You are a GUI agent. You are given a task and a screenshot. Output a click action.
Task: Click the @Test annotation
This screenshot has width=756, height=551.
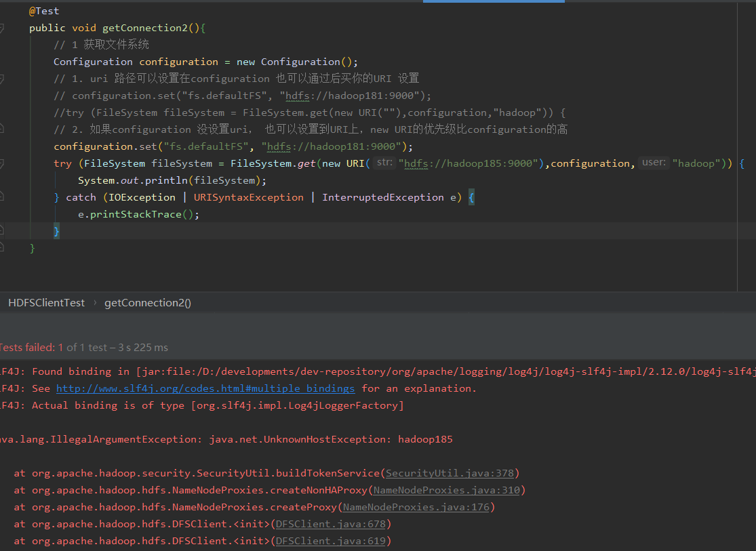44,11
